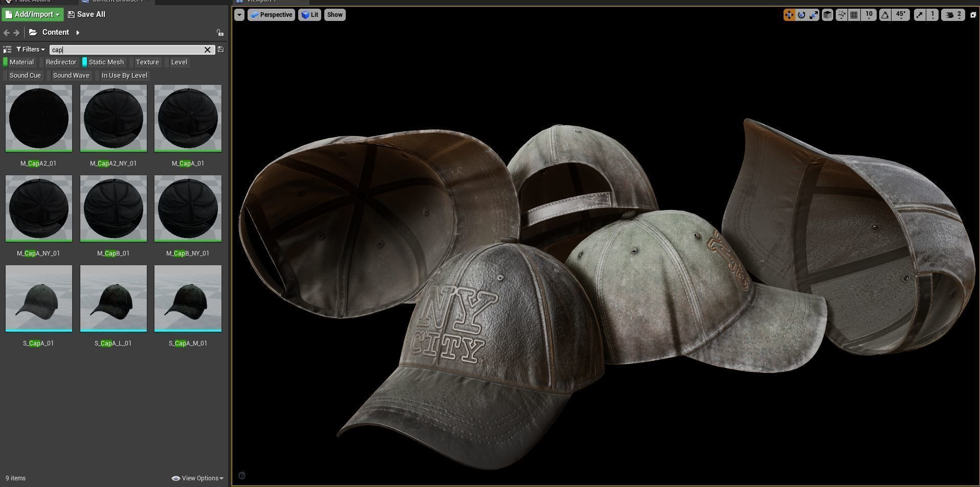
Task: Toggle the Content Browser lock icon
Action: [x=220, y=33]
